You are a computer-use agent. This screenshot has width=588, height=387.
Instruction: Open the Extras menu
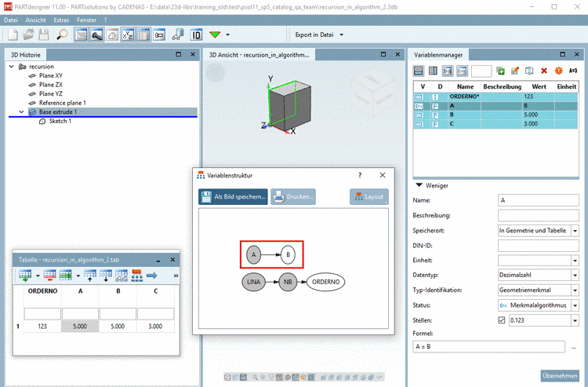pyautogui.click(x=61, y=20)
